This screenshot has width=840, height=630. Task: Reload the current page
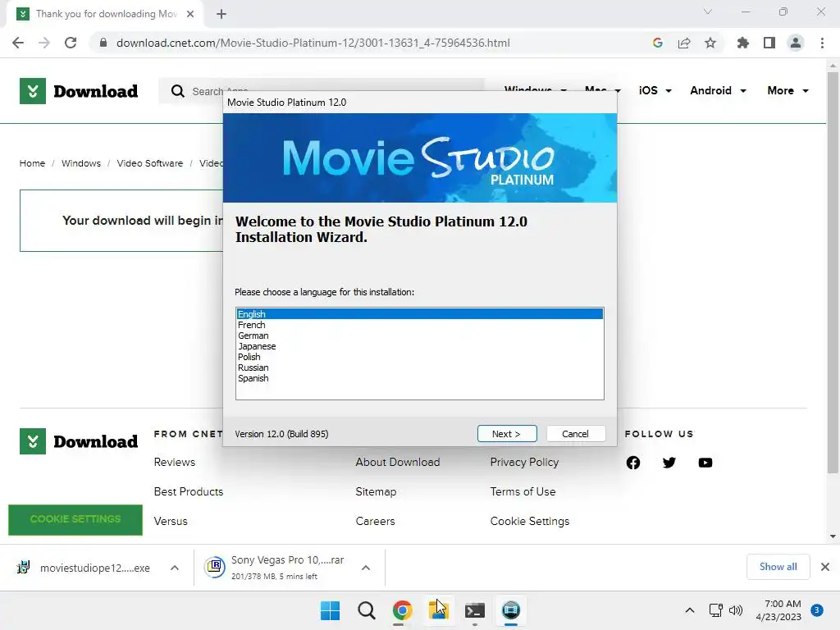(x=71, y=43)
